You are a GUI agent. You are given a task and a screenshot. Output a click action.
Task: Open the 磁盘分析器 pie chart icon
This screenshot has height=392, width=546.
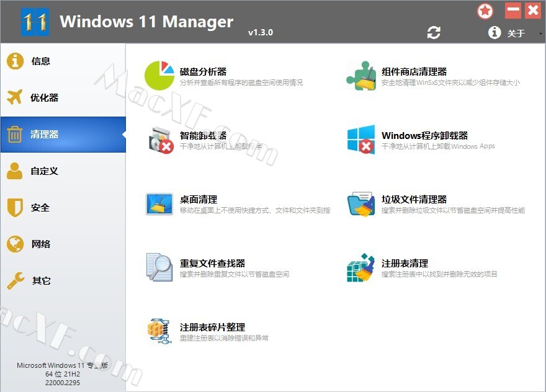click(x=159, y=76)
